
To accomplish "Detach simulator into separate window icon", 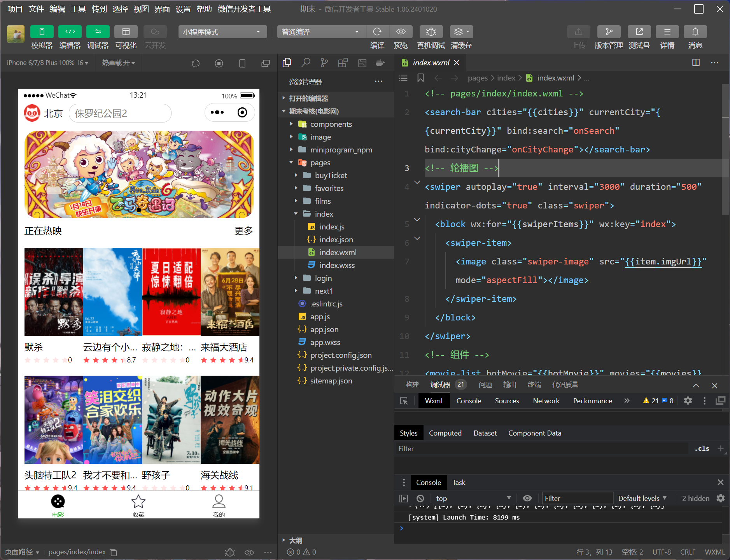I will tap(266, 63).
